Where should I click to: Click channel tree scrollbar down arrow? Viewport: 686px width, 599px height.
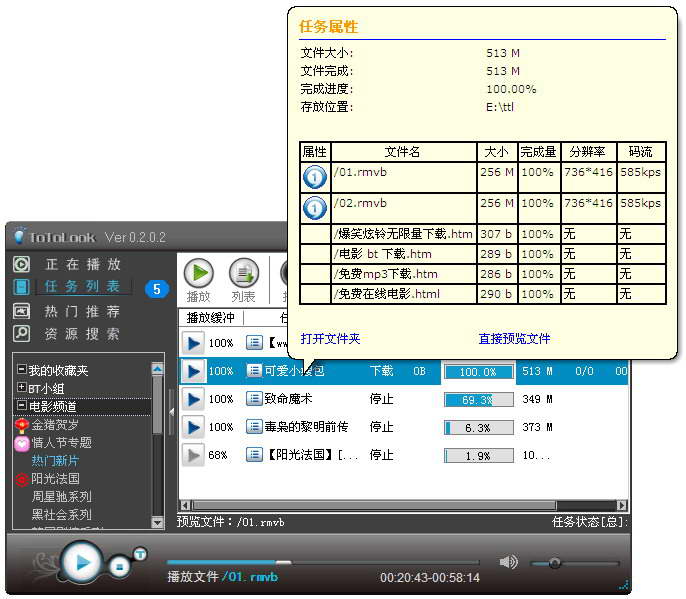[x=158, y=522]
